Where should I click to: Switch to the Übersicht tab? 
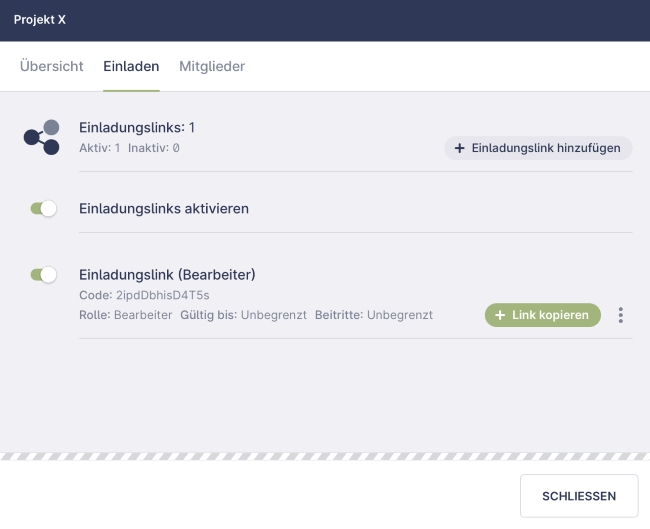[51, 66]
